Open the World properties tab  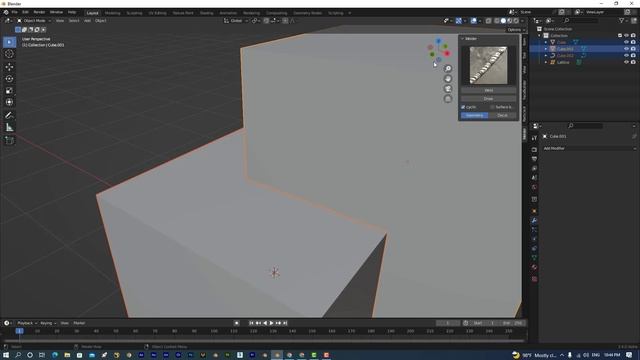tap(534, 187)
